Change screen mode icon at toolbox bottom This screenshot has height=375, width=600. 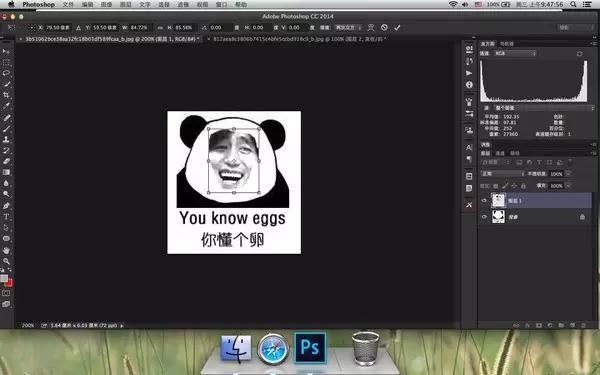pos(6,304)
